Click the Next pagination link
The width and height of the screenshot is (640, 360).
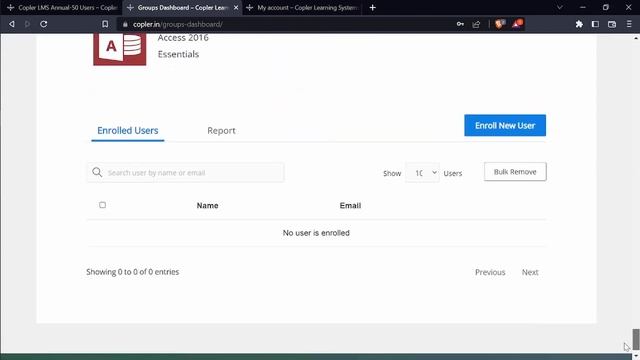coord(530,272)
